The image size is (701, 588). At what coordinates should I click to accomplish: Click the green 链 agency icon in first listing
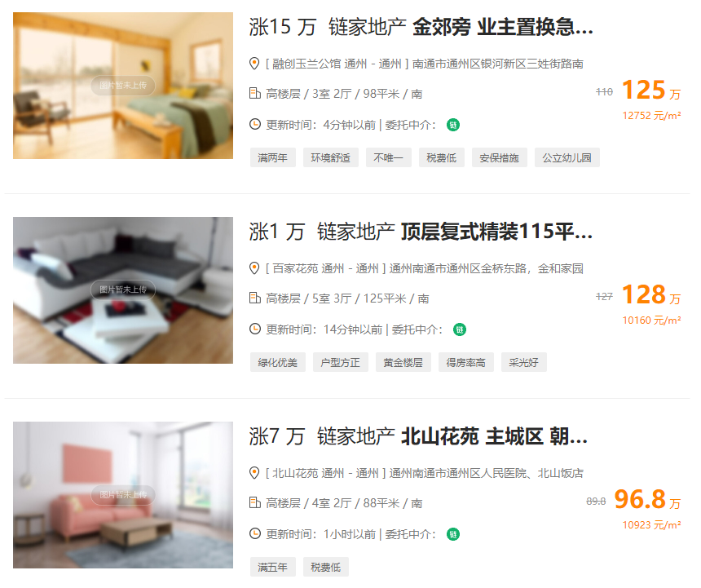(x=453, y=125)
